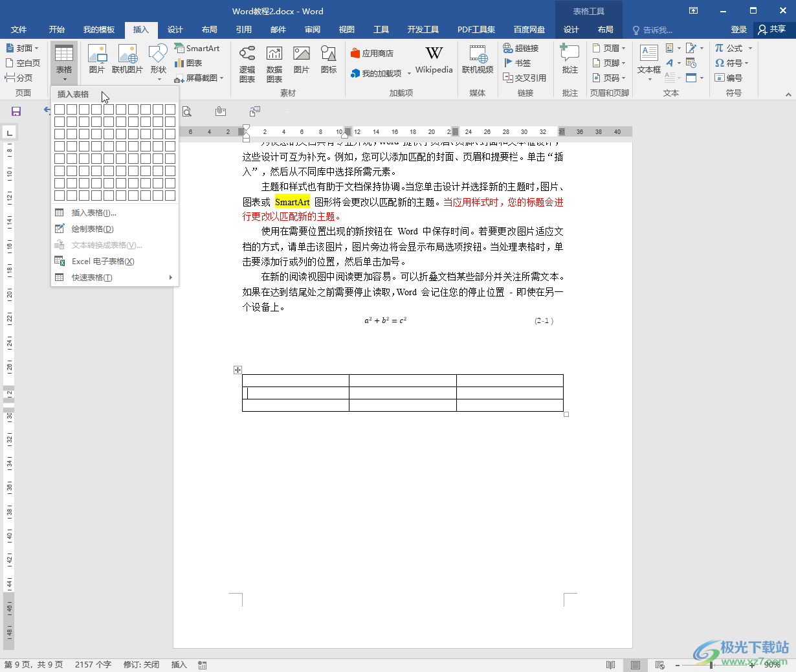The image size is (796, 672).
Task: Add a 批注 comment
Action: coord(570,59)
